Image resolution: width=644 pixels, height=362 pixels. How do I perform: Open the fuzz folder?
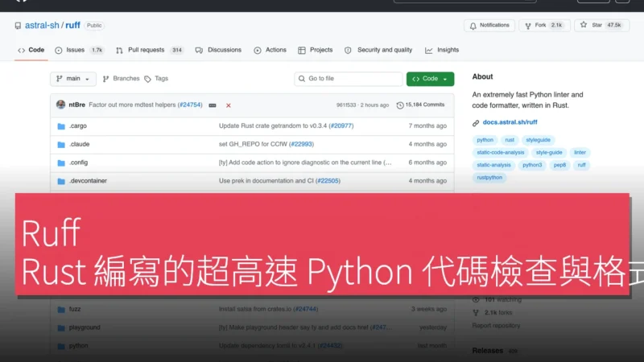(75, 309)
